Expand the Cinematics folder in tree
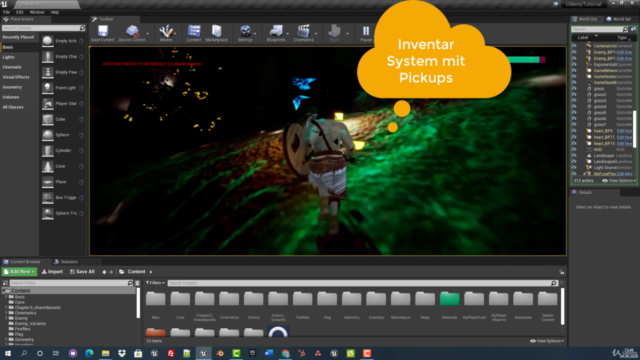 click(7, 313)
